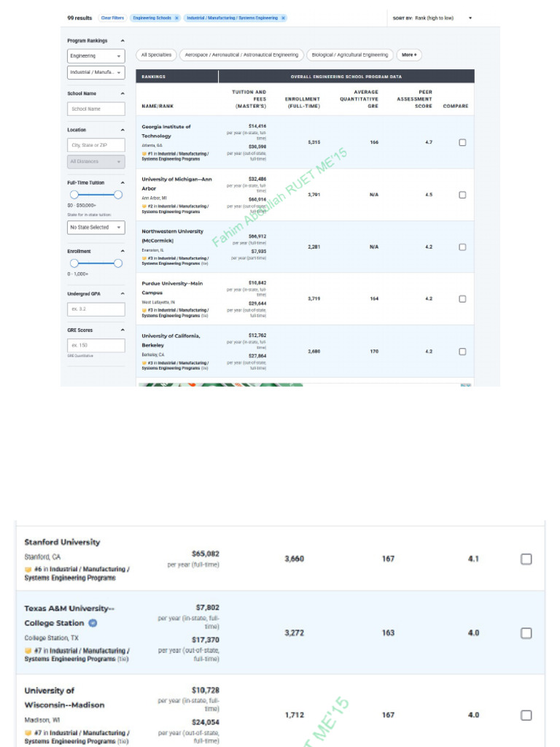Click the Enrollment minimum slider handle
The height and width of the screenshot is (747, 560).
74,263
